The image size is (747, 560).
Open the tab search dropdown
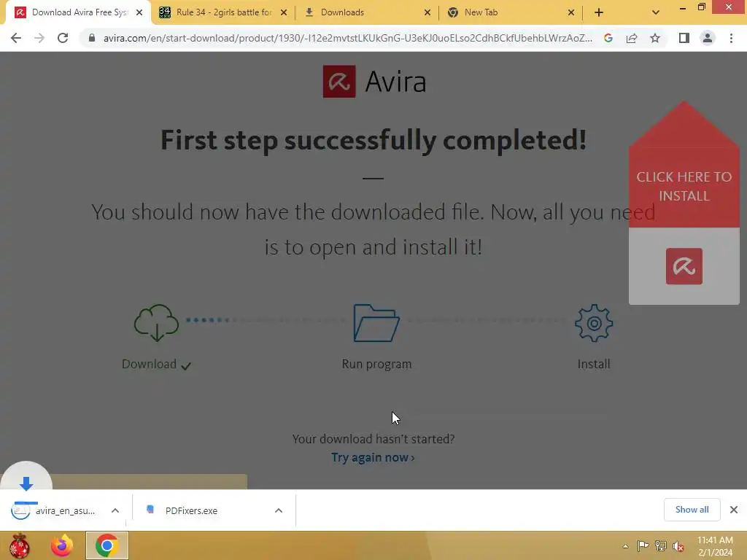[656, 12]
